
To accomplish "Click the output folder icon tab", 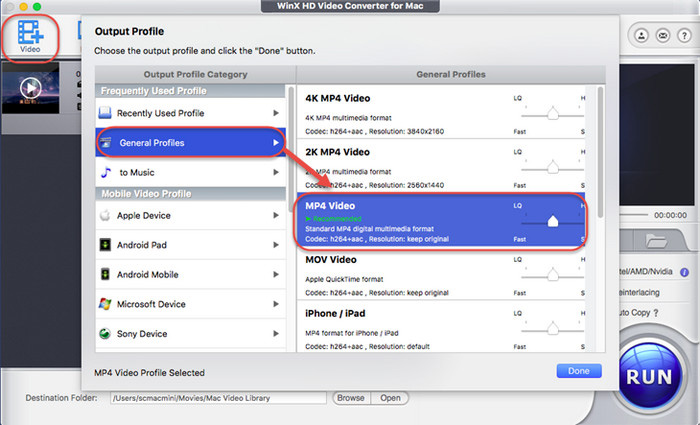I will 656,242.
